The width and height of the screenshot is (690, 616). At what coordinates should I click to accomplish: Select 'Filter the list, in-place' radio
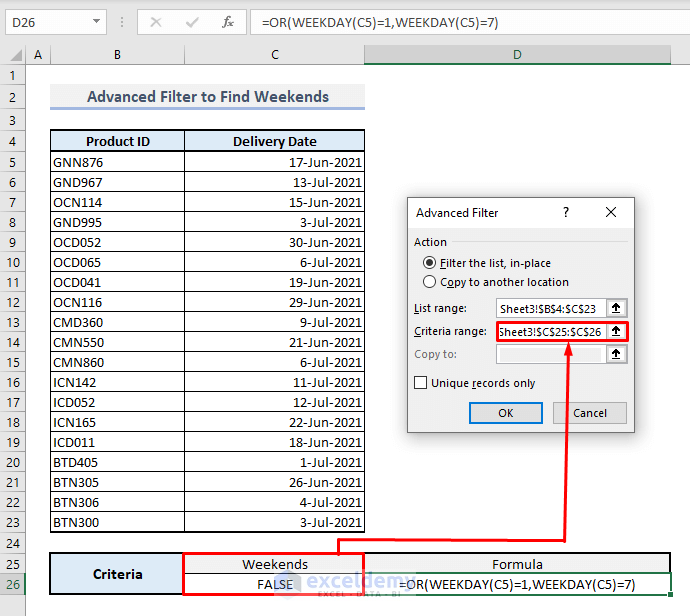pos(429,263)
